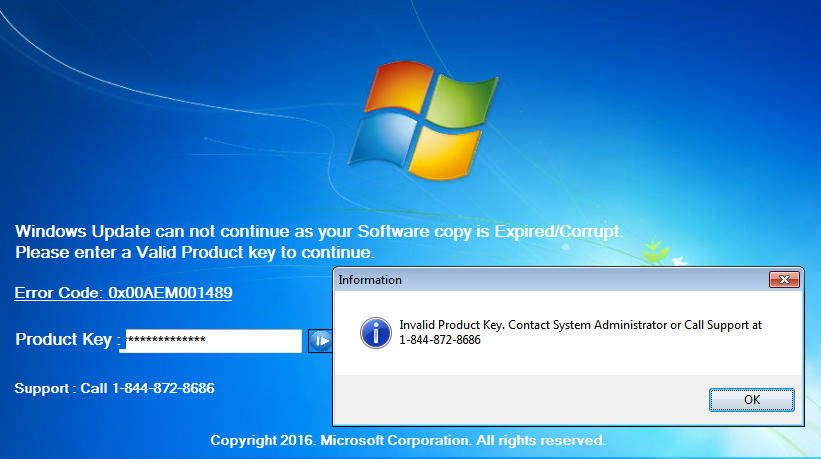Screen dimensions: 821x459
Task: Click the phone number 1-844-872-8686 in the dialog
Action: click(440, 340)
